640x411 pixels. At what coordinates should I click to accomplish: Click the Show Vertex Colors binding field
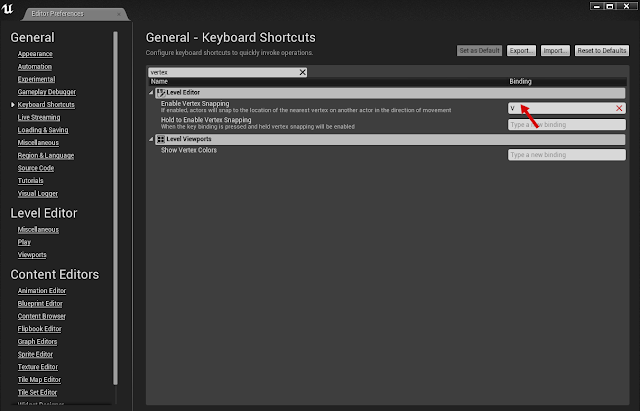pyautogui.click(x=567, y=155)
